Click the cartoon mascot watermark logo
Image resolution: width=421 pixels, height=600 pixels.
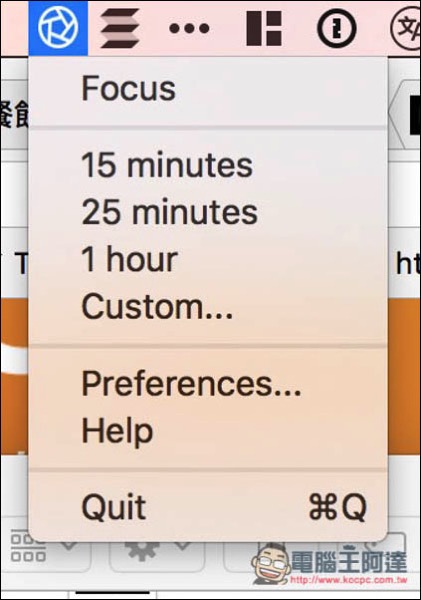click(x=270, y=564)
